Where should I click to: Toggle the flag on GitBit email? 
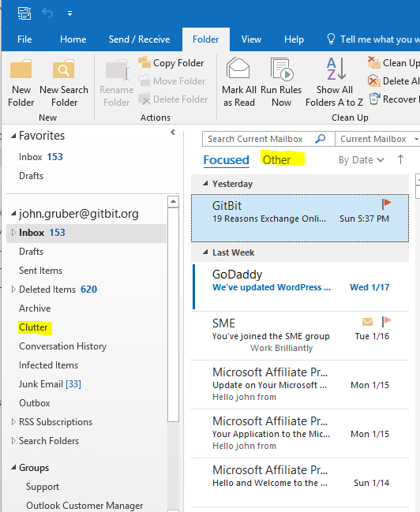pyautogui.click(x=387, y=204)
